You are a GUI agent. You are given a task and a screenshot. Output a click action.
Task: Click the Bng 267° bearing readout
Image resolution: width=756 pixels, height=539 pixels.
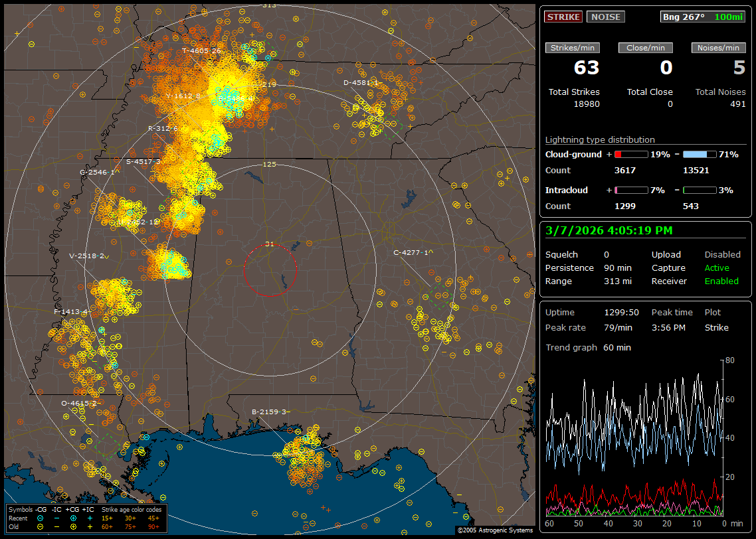point(684,17)
